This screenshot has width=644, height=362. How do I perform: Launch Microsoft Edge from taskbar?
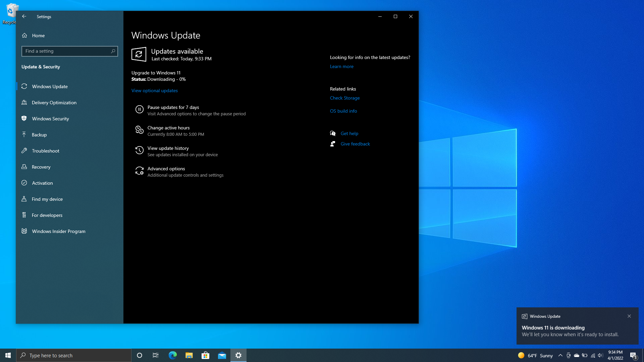[x=172, y=355]
